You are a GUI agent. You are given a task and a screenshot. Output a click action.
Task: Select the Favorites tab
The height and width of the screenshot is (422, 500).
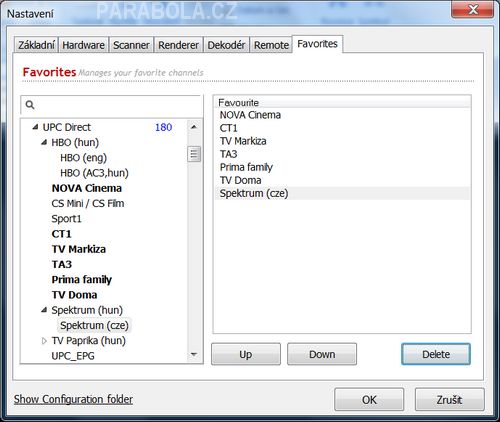[317, 44]
